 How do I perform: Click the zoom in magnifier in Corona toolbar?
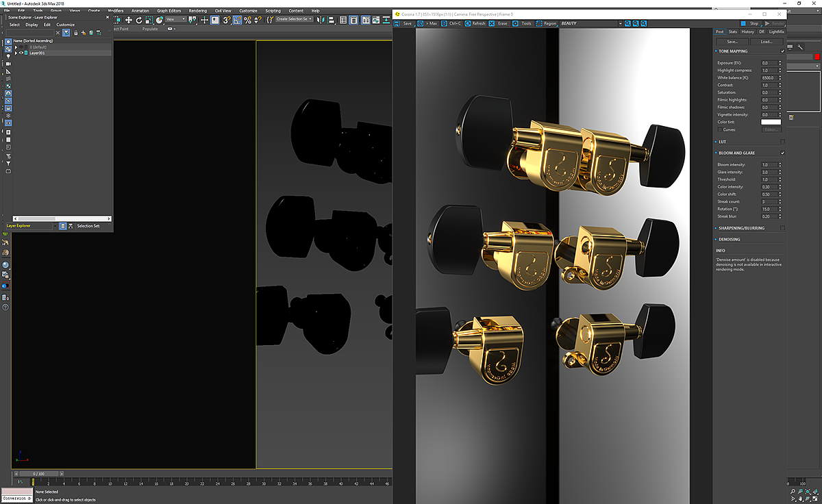click(x=627, y=23)
